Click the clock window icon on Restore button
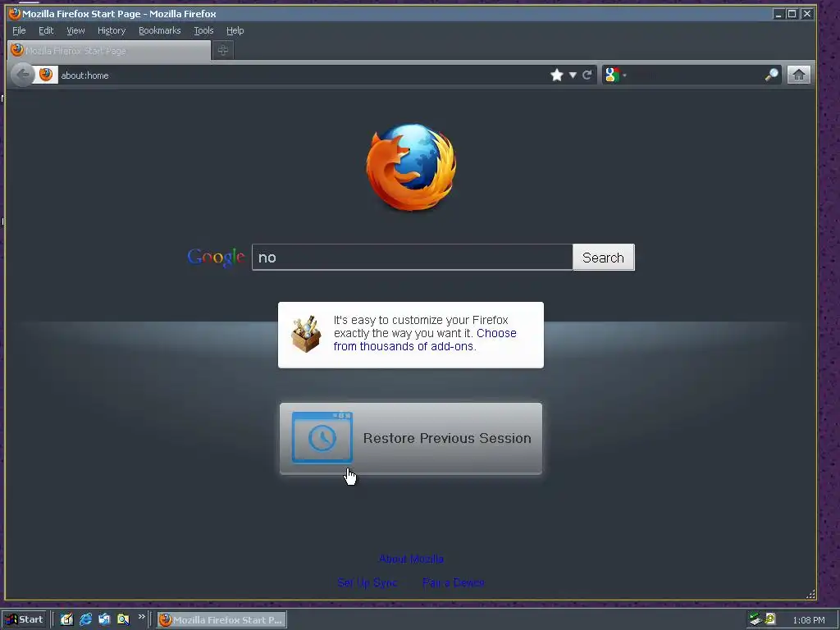This screenshot has width=840, height=630. coord(322,437)
